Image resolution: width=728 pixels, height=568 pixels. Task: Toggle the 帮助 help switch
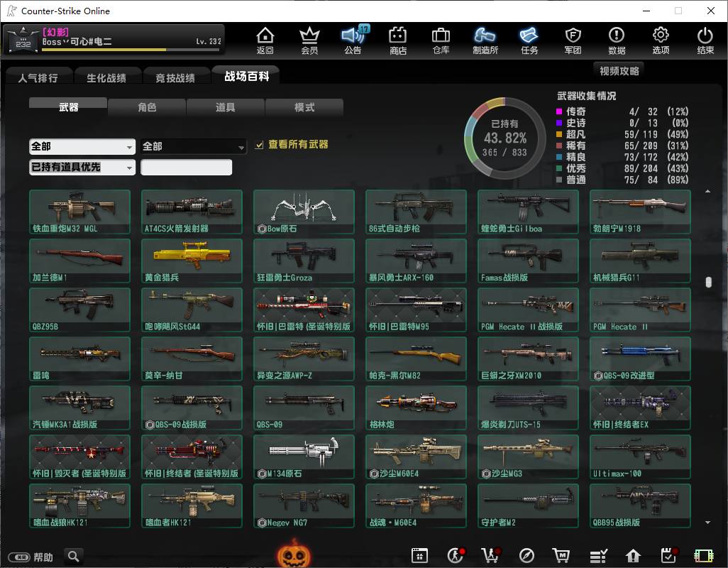(19, 557)
